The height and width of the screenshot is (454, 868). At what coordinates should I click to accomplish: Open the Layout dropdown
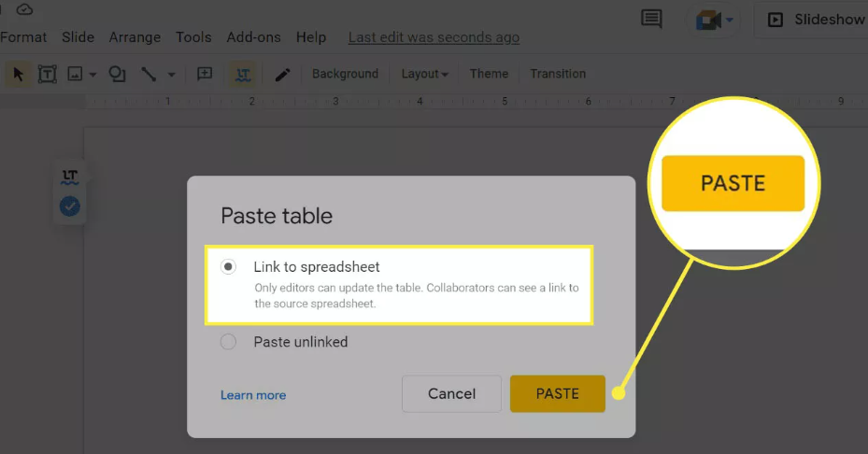(x=424, y=74)
